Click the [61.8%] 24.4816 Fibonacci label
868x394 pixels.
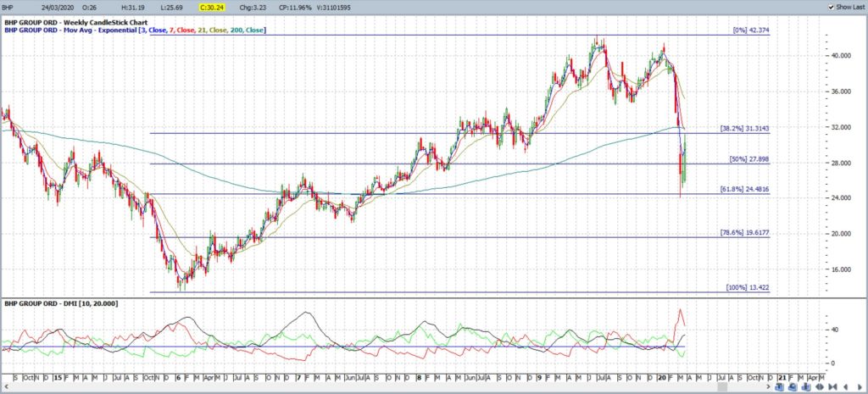(x=744, y=189)
